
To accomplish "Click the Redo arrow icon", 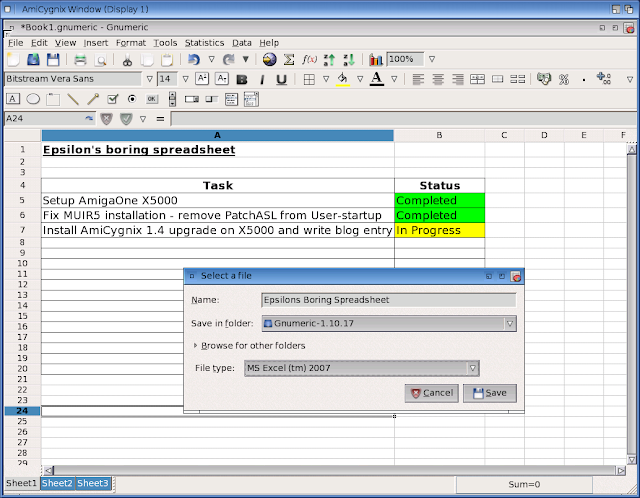I will point(229,60).
